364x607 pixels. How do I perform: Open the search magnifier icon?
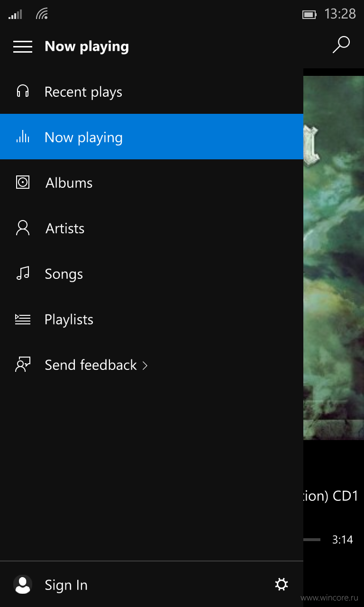click(x=341, y=45)
